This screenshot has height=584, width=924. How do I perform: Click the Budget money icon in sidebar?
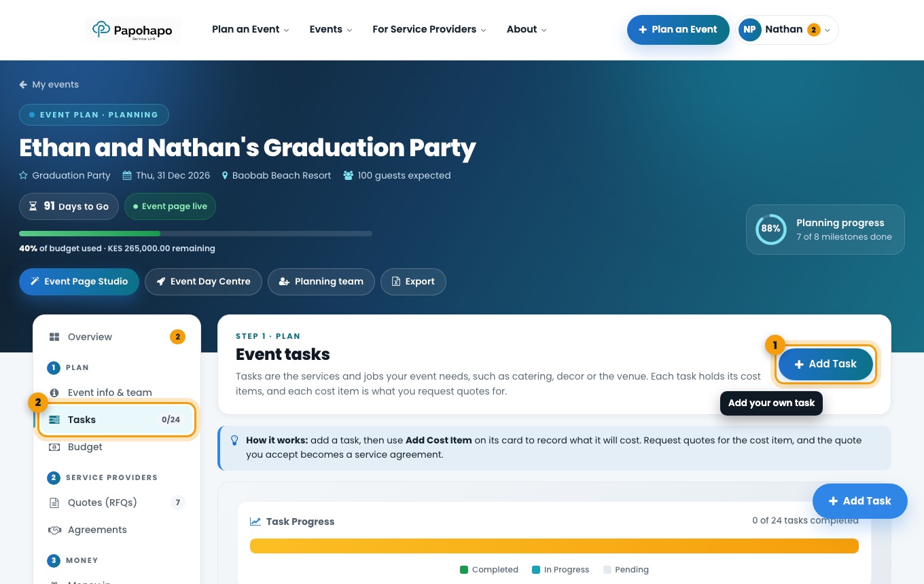click(x=54, y=447)
